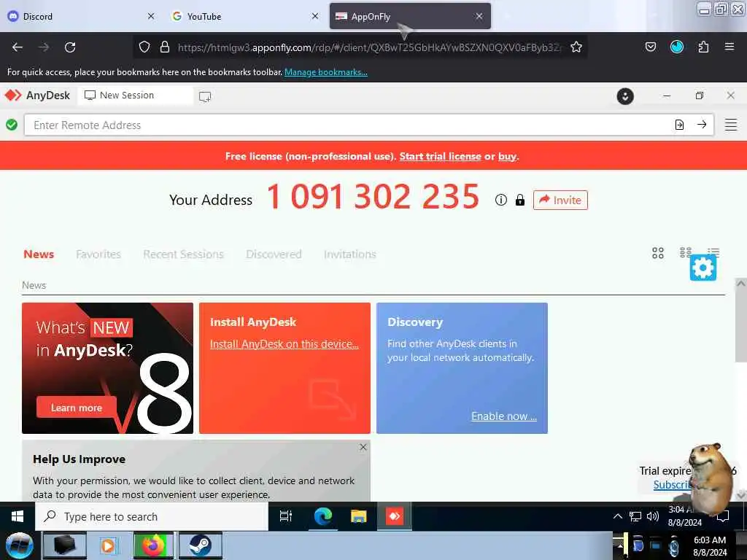Image resolution: width=747 pixels, height=560 pixels.
Task: Click the 1 091 302 235 address number
Action: tap(373, 197)
